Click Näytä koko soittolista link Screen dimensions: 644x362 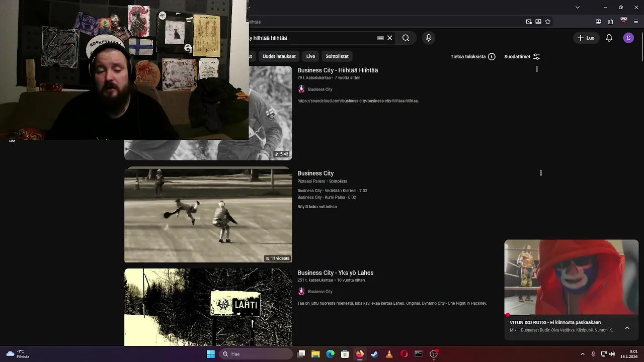[317, 207]
